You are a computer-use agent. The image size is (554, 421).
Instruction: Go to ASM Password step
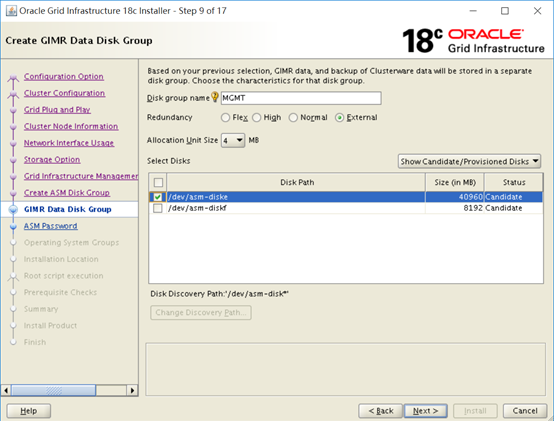pyautogui.click(x=51, y=226)
